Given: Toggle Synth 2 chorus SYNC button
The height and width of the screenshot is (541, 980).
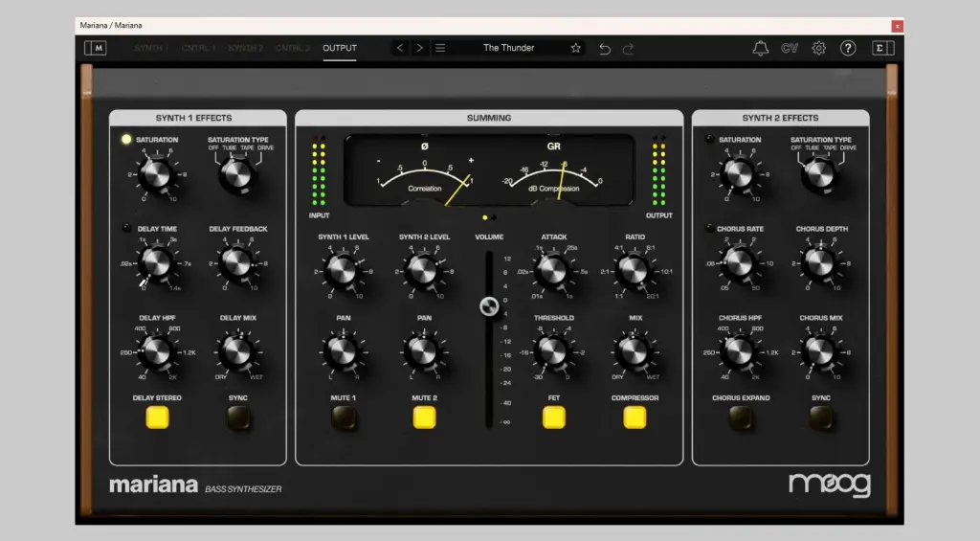Looking at the screenshot, I should [x=820, y=417].
